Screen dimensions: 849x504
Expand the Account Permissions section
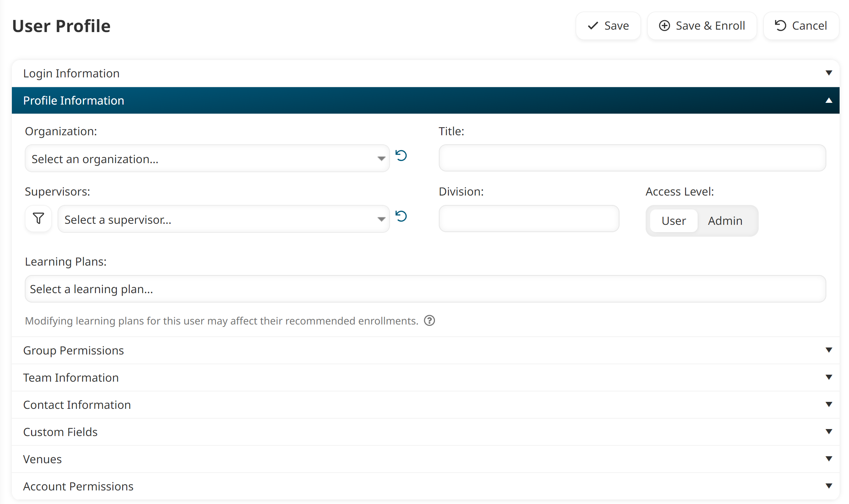tap(426, 486)
